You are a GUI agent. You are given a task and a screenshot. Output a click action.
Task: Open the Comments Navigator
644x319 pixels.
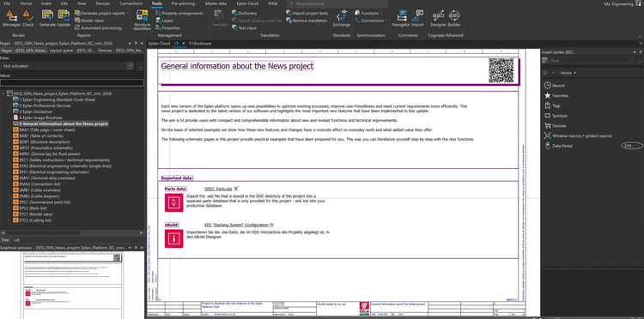click(401, 19)
